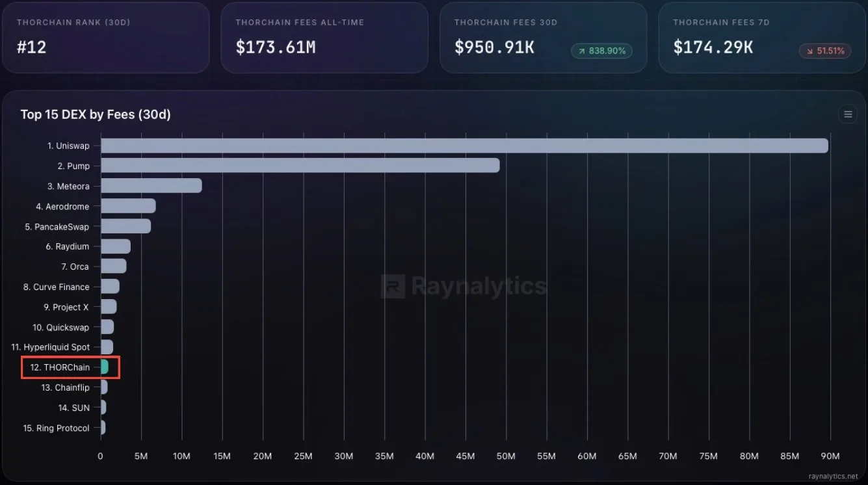
Task: Click the 0 axis tick label
Action: coord(100,456)
